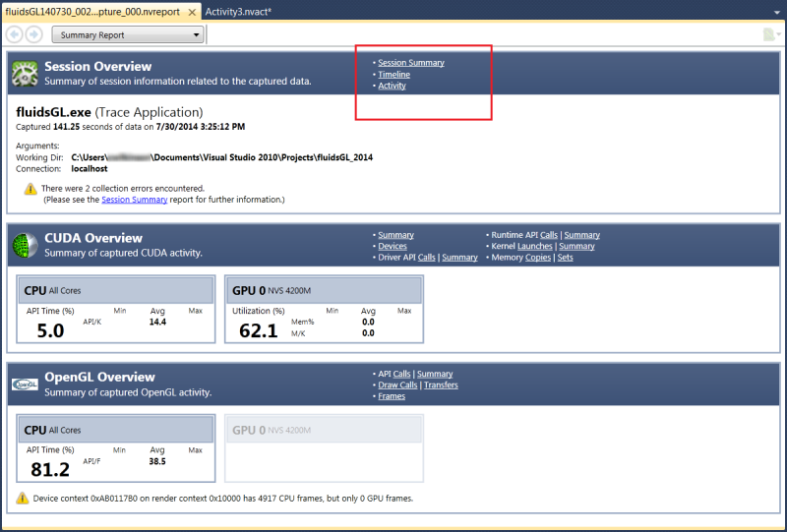Follow the Session Summary link in the error note
This screenshot has width=787, height=532.
pyautogui.click(x=135, y=200)
